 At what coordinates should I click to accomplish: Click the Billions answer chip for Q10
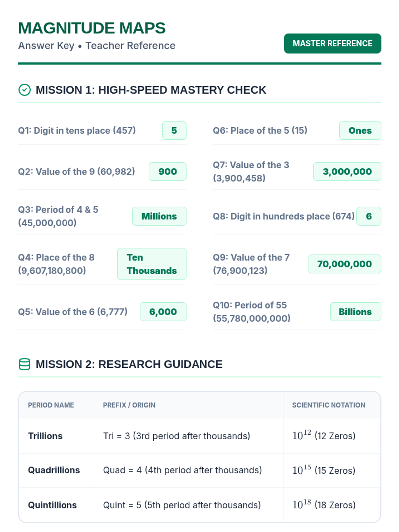tap(355, 312)
